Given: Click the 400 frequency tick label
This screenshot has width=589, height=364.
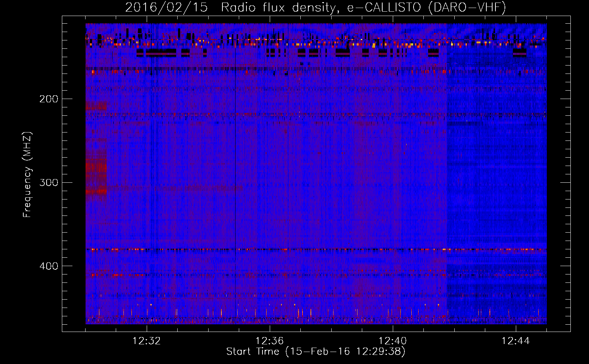Looking at the screenshot, I should pyautogui.click(x=49, y=266).
